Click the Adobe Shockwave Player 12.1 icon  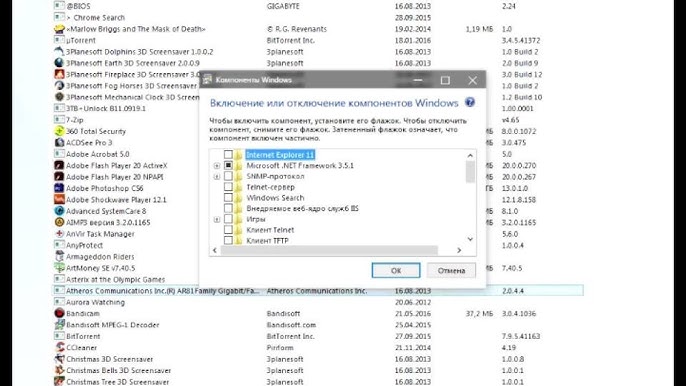[x=59, y=200]
